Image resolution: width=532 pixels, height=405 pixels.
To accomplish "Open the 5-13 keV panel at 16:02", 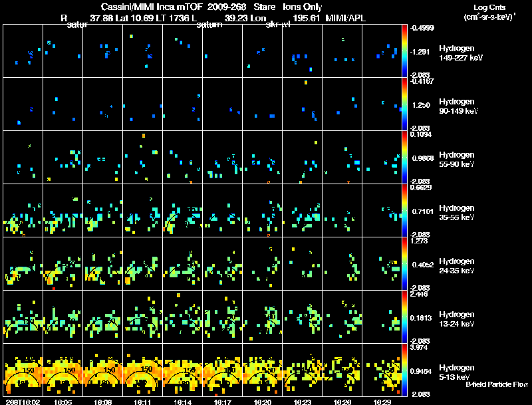I will (x=23, y=370).
